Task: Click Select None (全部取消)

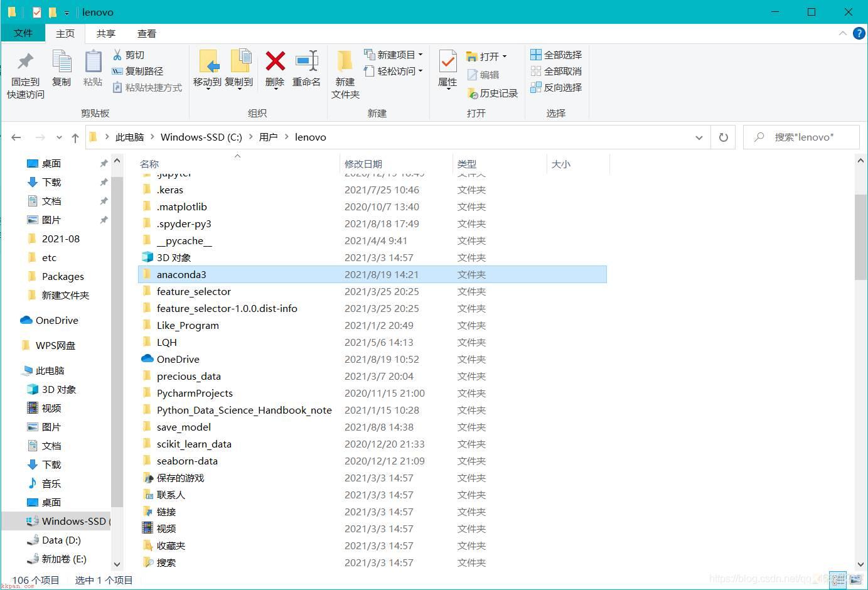Action: point(556,71)
